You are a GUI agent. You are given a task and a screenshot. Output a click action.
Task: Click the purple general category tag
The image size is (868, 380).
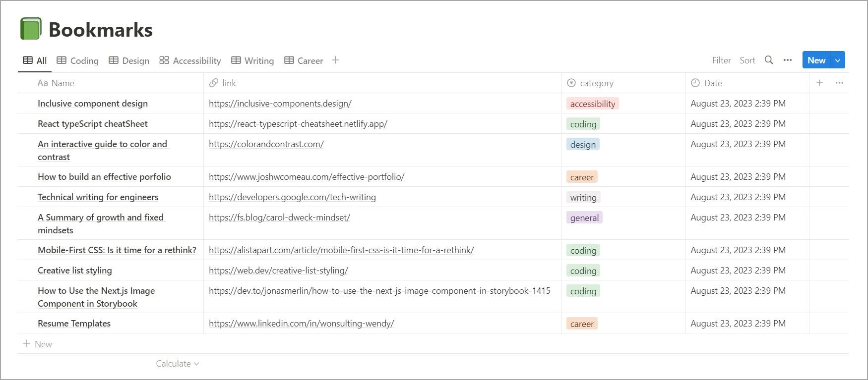(x=584, y=218)
